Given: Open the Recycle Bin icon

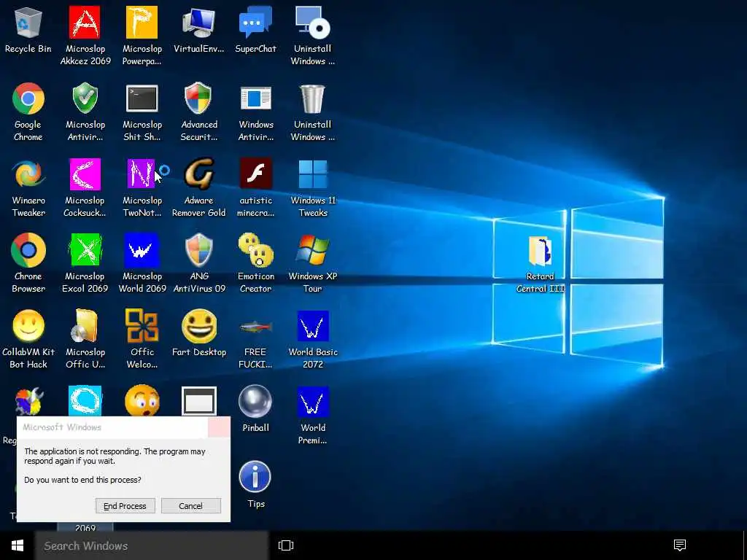Looking at the screenshot, I should [28, 23].
